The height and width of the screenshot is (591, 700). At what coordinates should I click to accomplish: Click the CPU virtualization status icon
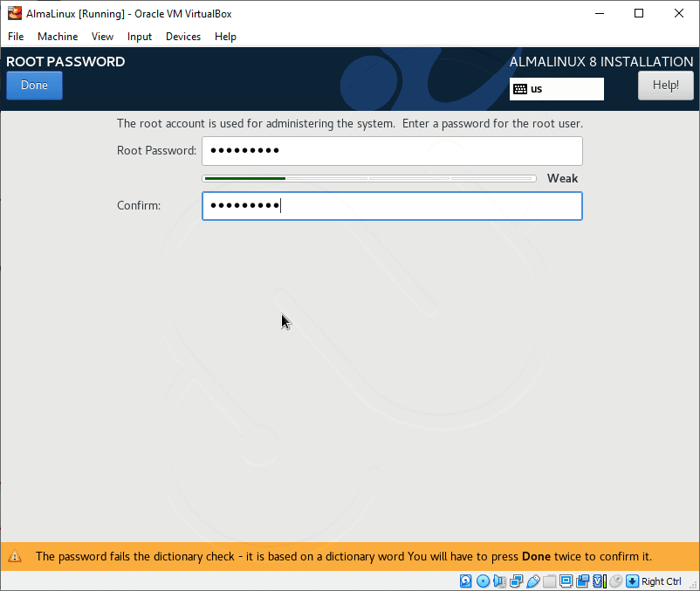click(600, 581)
